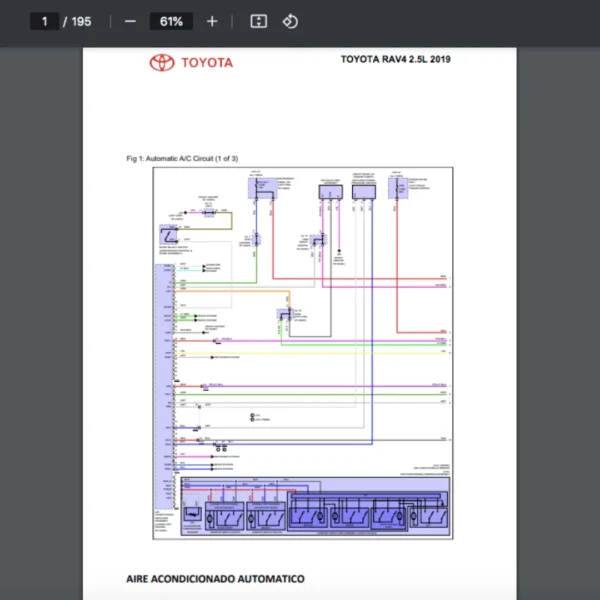Click the page number field showing 1
The width and height of the screenshot is (600, 600).
pos(45,21)
